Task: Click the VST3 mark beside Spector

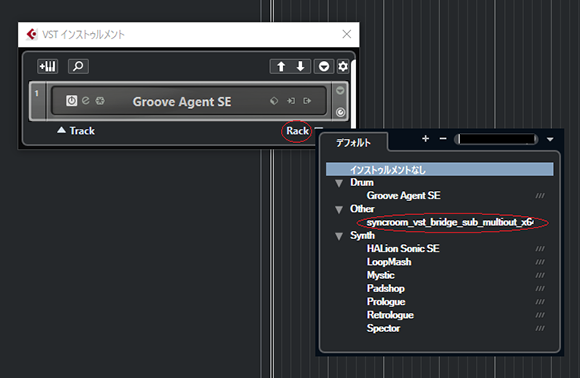Action: pos(540,328)
